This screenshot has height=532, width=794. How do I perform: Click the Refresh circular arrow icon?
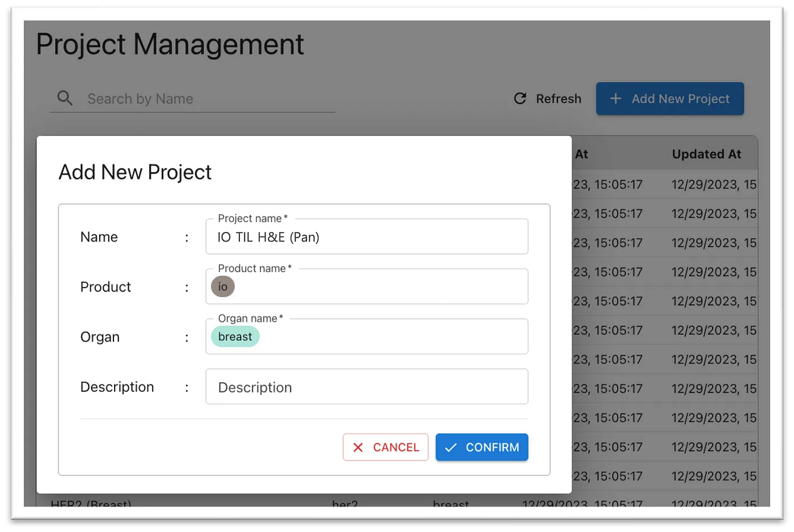point(520,99)
